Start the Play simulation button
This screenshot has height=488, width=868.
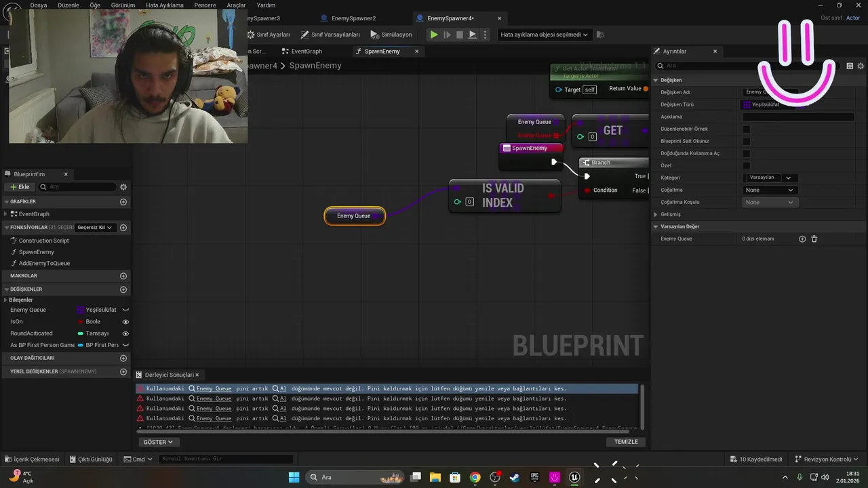point(434,35)
